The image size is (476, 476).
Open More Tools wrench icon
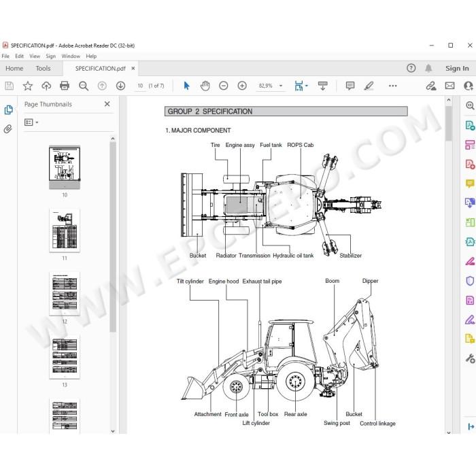pyautogui.click(x=470, y=358)
